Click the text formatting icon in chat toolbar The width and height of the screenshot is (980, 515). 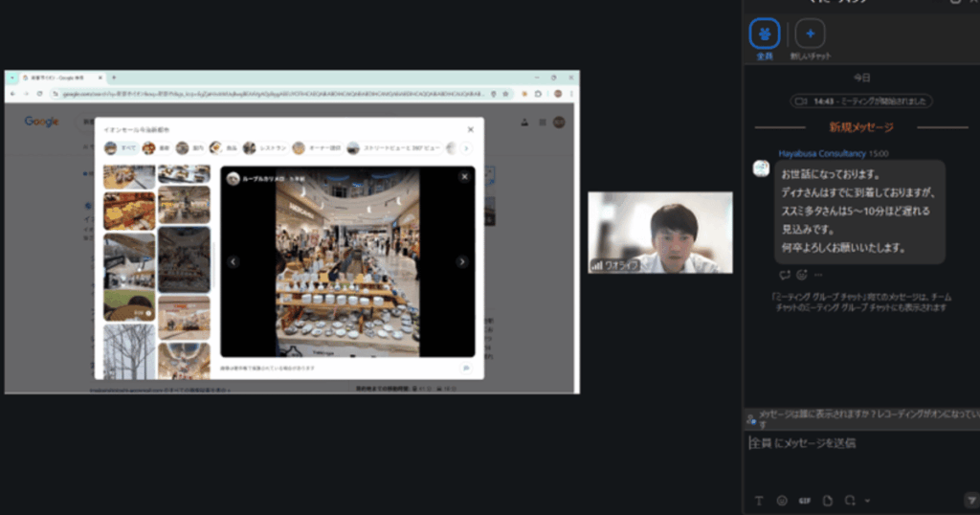click(x=759, y=500)
